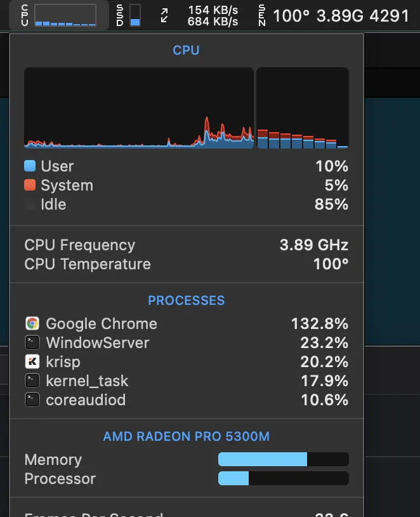This screenshot has width=420, height=517.
Task: Click the GPU Processor usage bar
Action: coord(283,478)
